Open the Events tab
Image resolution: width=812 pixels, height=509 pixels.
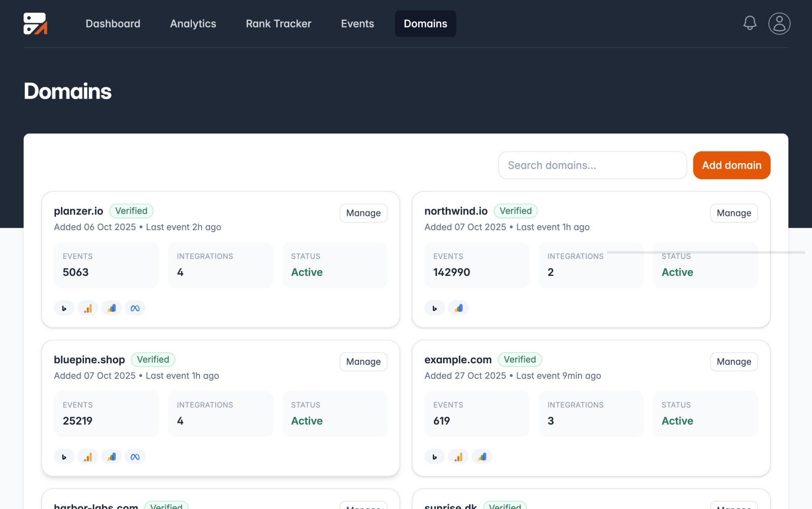[357, 23]
